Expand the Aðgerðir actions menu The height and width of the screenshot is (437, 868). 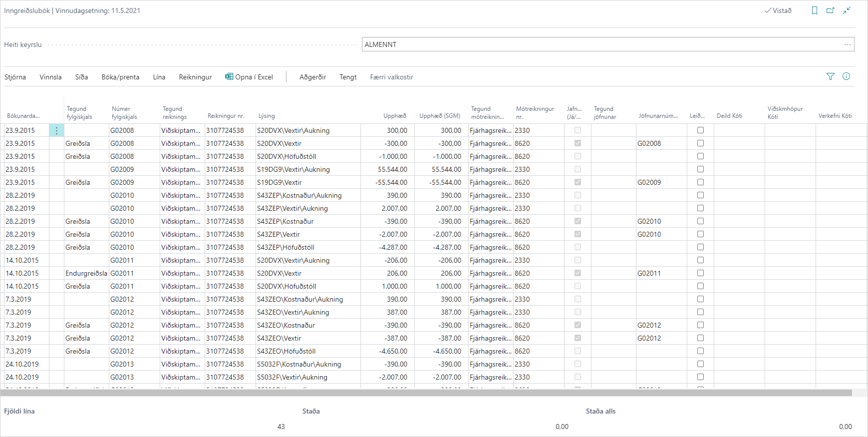pos(312,77)
